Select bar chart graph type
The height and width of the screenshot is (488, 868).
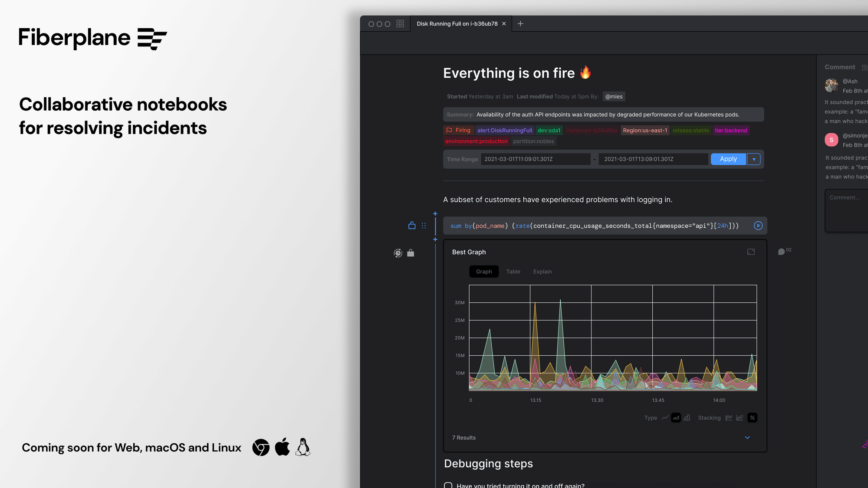[687, 418]
